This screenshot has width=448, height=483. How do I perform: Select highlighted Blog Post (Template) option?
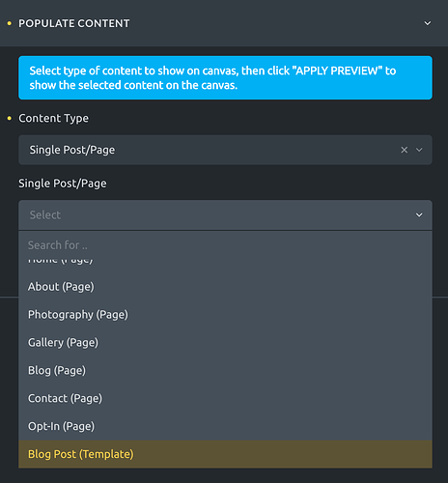coord(225,454)
